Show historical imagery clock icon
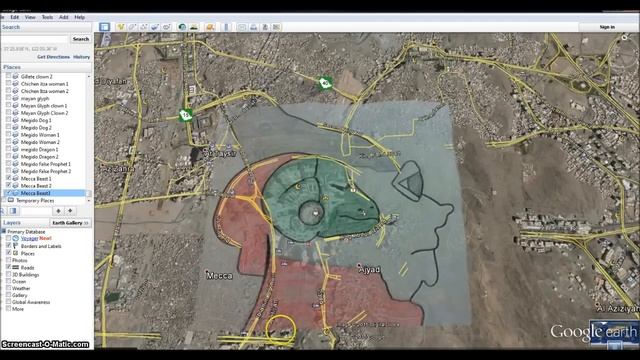 pyautogui.click(x=182, y=27)
